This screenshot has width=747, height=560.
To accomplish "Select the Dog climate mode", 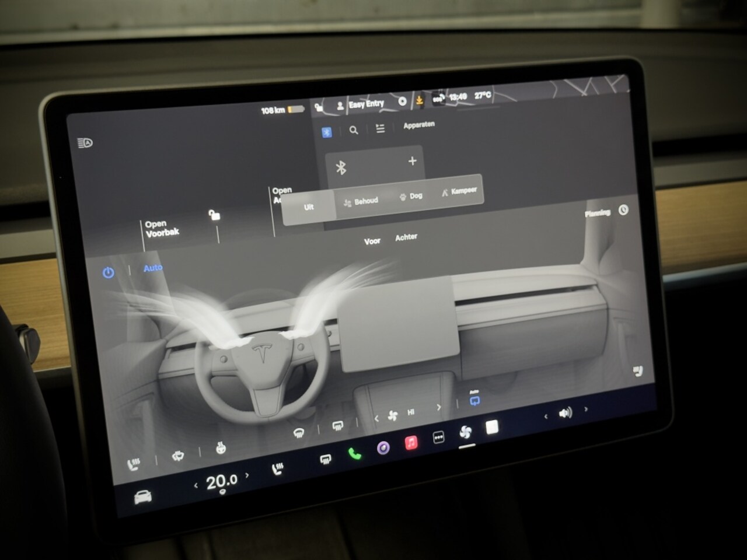I will [x=411, y=196].
